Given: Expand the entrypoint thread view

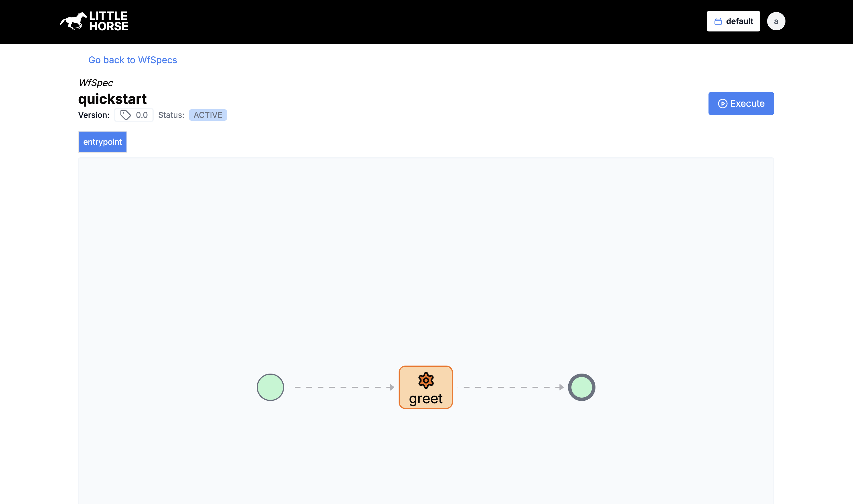Looking at the screenshot, I should coord(102,142).
